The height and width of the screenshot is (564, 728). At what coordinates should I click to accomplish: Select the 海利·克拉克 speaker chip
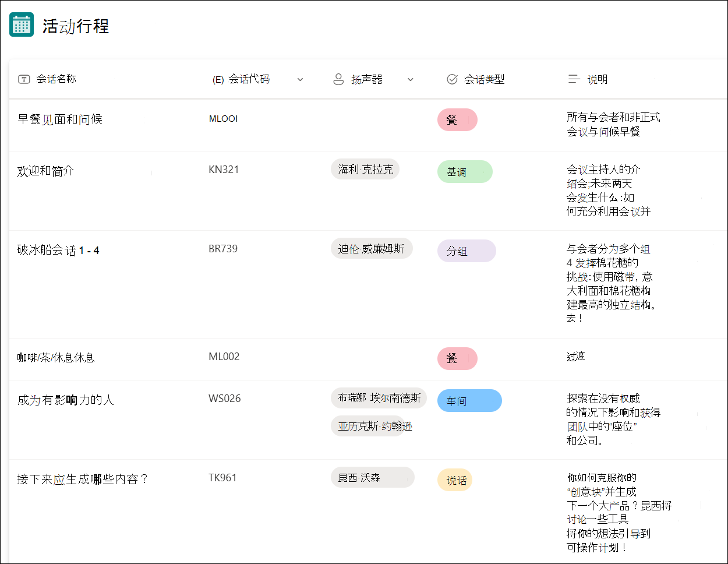click(365, 169)
